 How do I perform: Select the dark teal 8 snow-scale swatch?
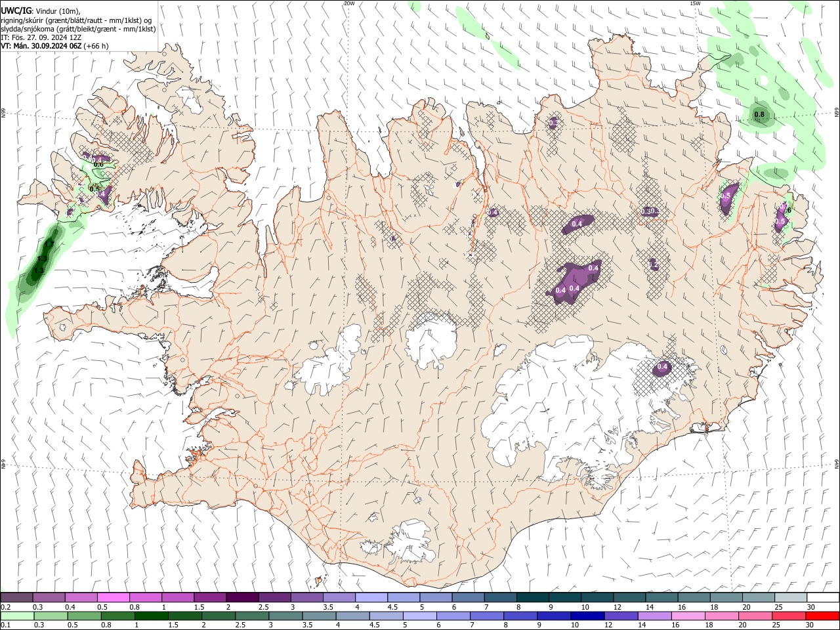tap(533, 598)
